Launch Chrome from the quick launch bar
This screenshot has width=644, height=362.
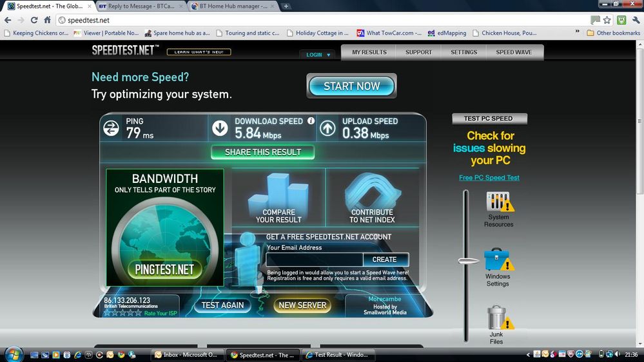(121, 355)
